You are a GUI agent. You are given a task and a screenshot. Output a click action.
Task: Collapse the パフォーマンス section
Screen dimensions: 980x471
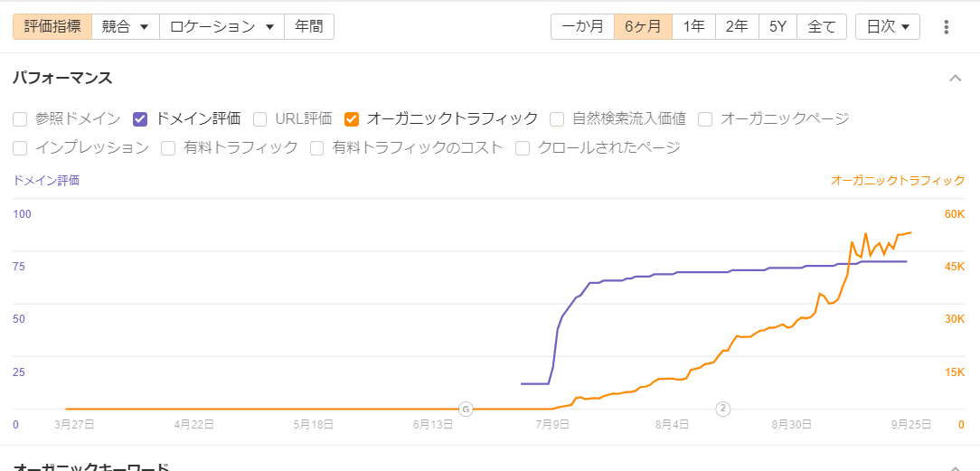(955, 78)
